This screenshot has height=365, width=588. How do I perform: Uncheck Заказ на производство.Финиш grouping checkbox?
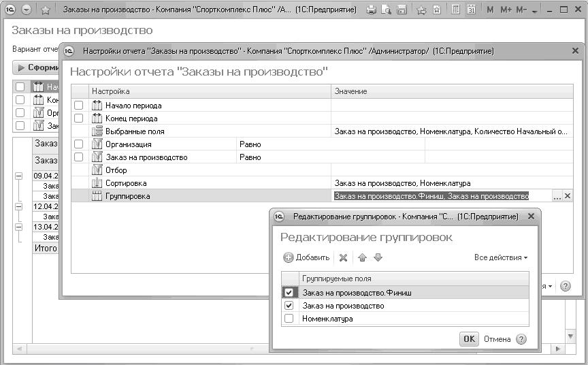[289, 293]
